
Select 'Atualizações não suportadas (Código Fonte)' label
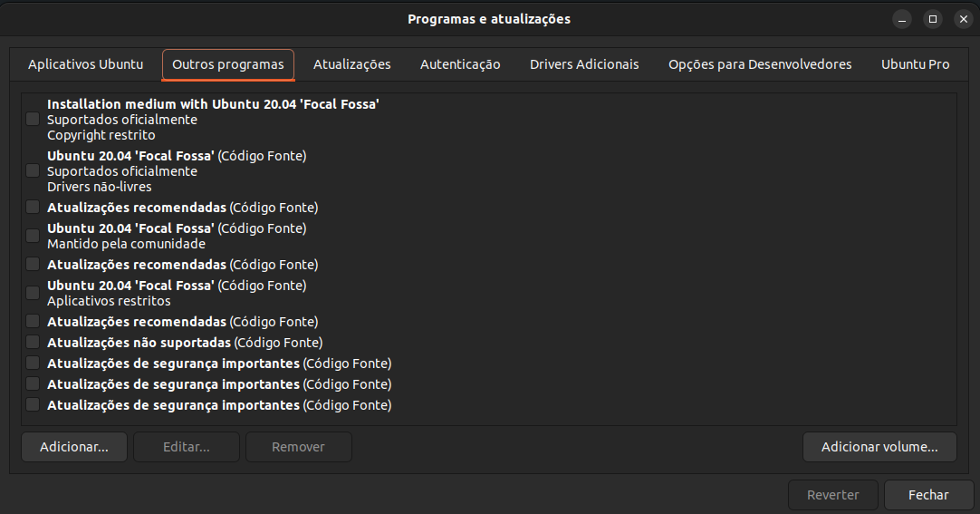[x=185, y=343]
